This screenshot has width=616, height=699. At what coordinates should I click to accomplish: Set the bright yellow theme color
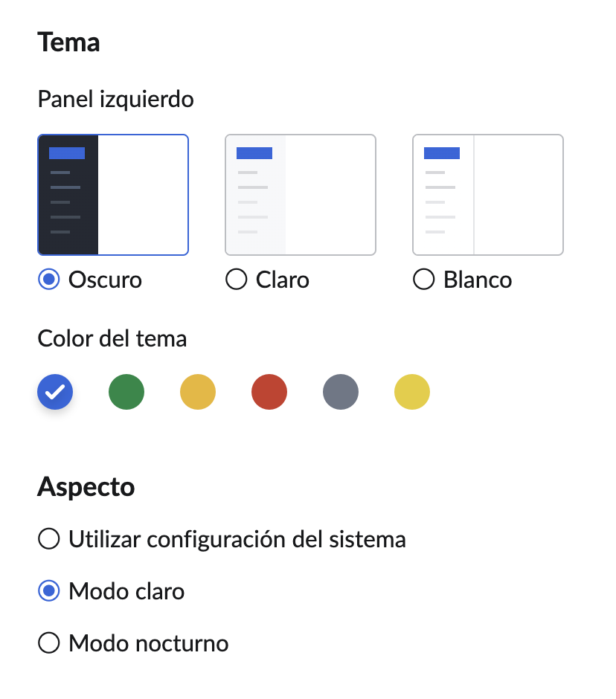click(412, 392)
